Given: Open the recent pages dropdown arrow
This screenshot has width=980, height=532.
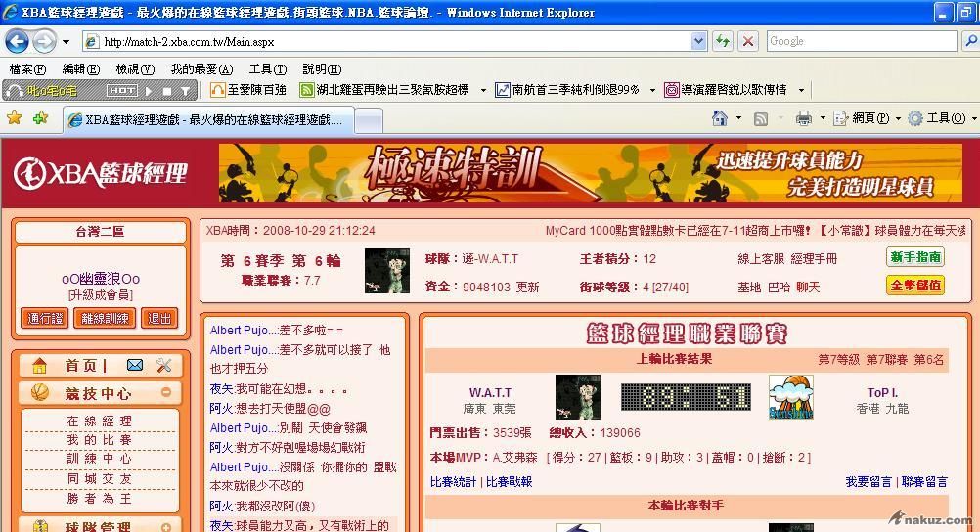Looking at the screenshot, I should 66,42.
